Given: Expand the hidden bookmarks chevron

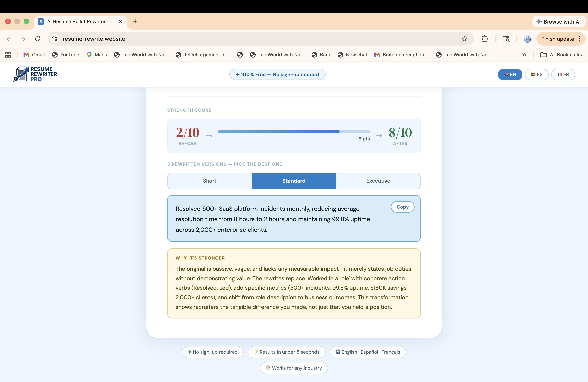Looking at the screenshot, I should click(x=524, y=55).
